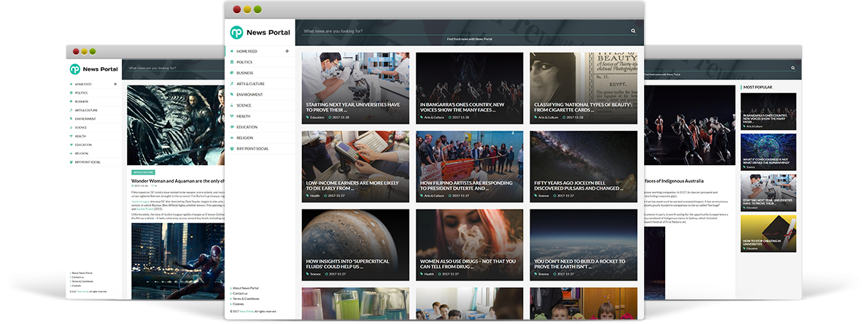Open About News Portal link, left window
The height and width of the screenshot is (325, 868).
pos(82,273)
